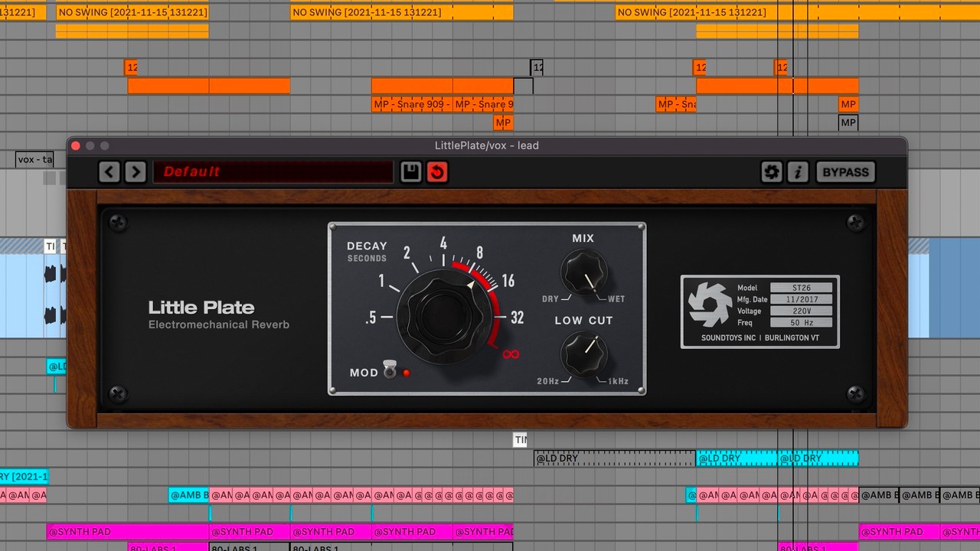Click the 11/2017 manufacturing date value

[801, 300]
